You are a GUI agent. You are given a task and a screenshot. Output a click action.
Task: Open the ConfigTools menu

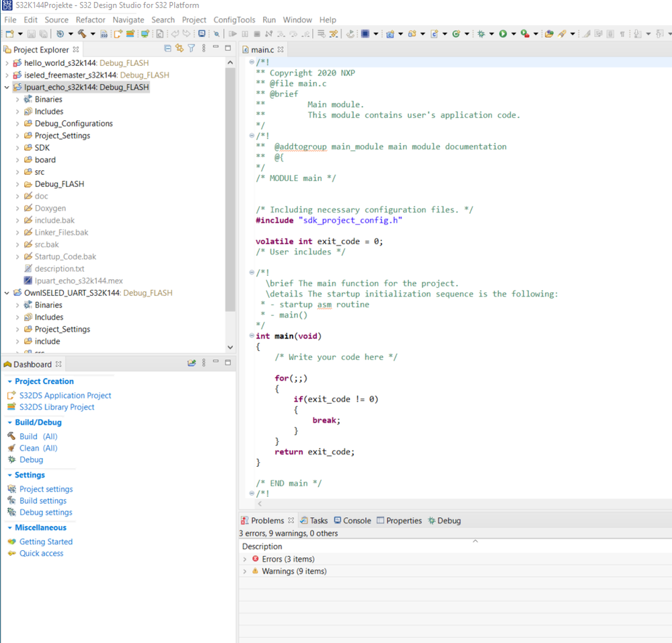234,20
